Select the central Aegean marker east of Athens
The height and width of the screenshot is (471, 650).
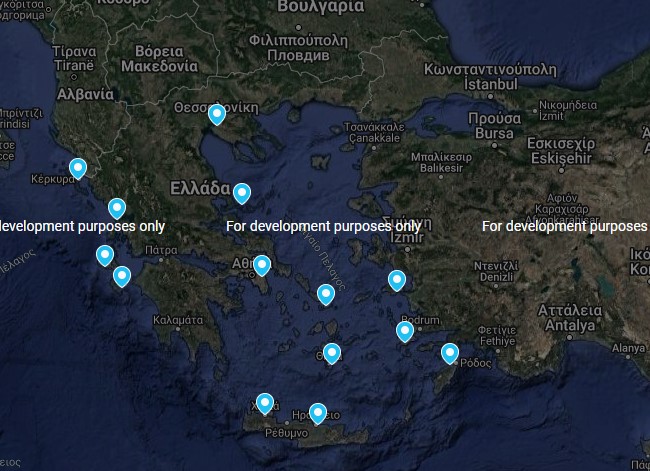point(325,293)
